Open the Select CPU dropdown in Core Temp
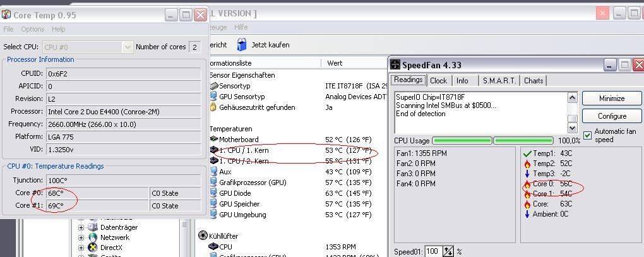This screenshot has width=644, height=257. 88,47
